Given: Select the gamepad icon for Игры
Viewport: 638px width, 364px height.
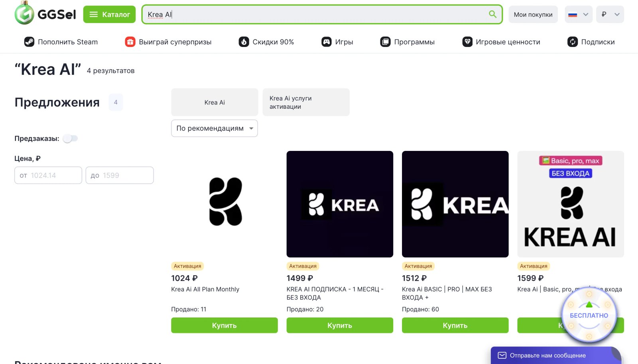Looking at the screenshot, I should tap(327, 41).
